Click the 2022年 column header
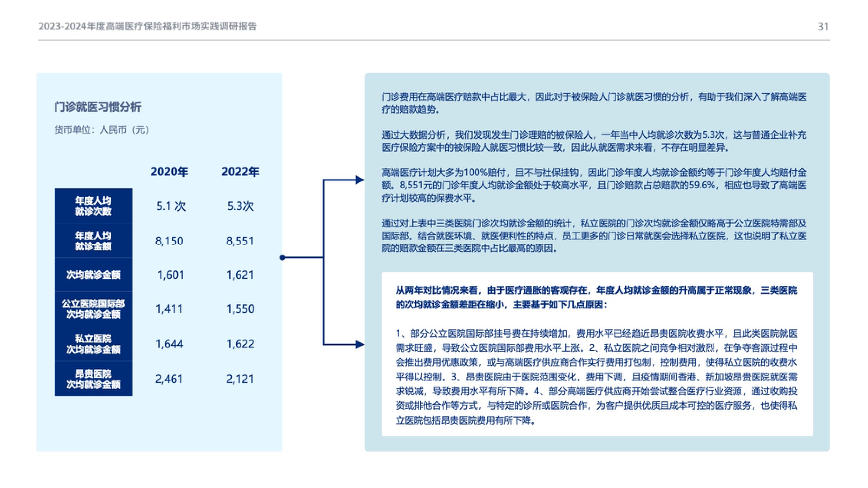 coord(240,172)
